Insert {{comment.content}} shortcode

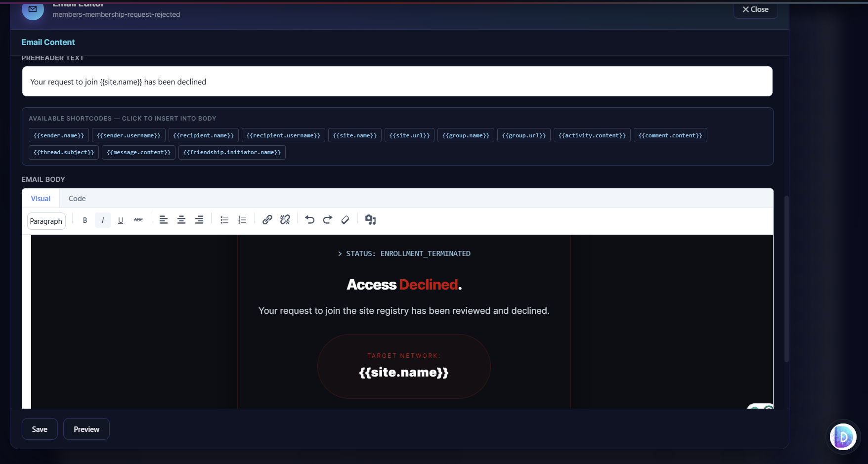(670, 135)
